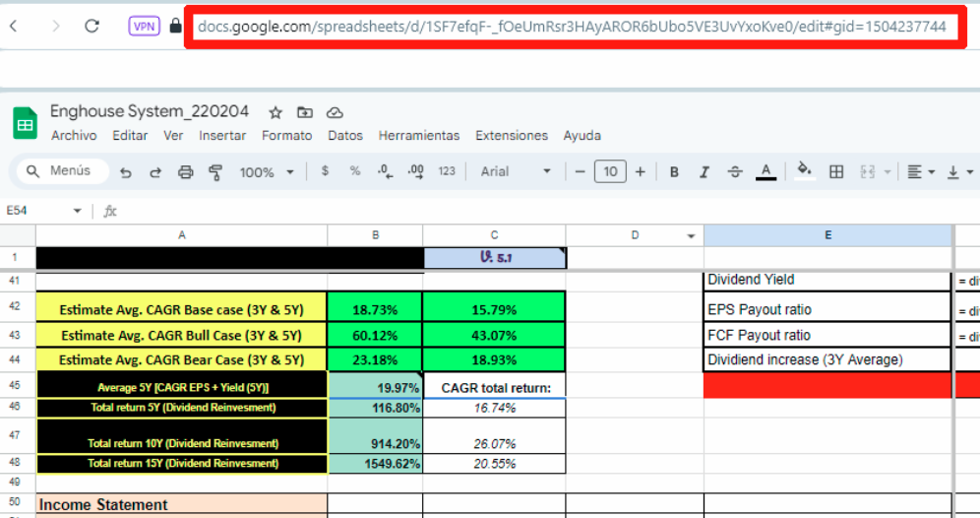Apply currency format
Viewport: 980px width, 518px height.
pyautogui.click(x=325, y=170)
